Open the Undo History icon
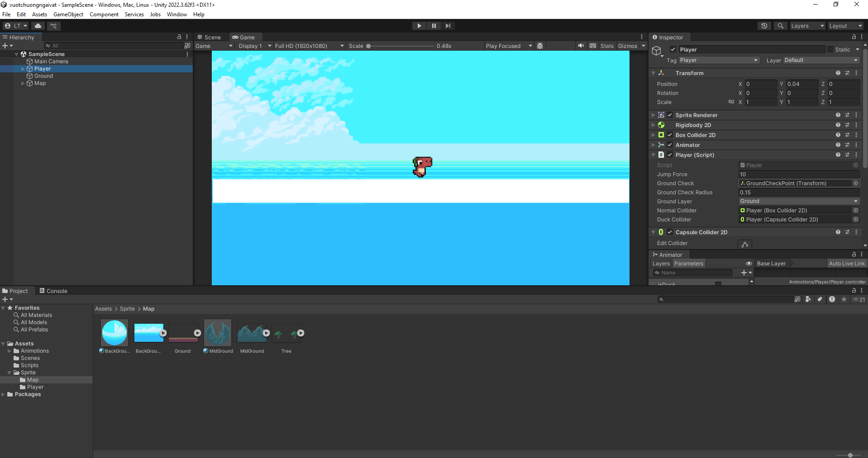 click(x=764, y=26)
